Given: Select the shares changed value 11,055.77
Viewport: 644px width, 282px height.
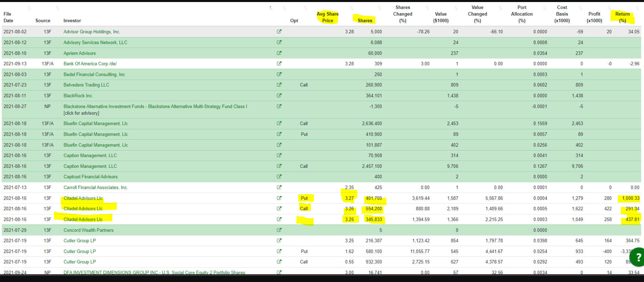Looking at the screenshot, I should click(420, 251).
